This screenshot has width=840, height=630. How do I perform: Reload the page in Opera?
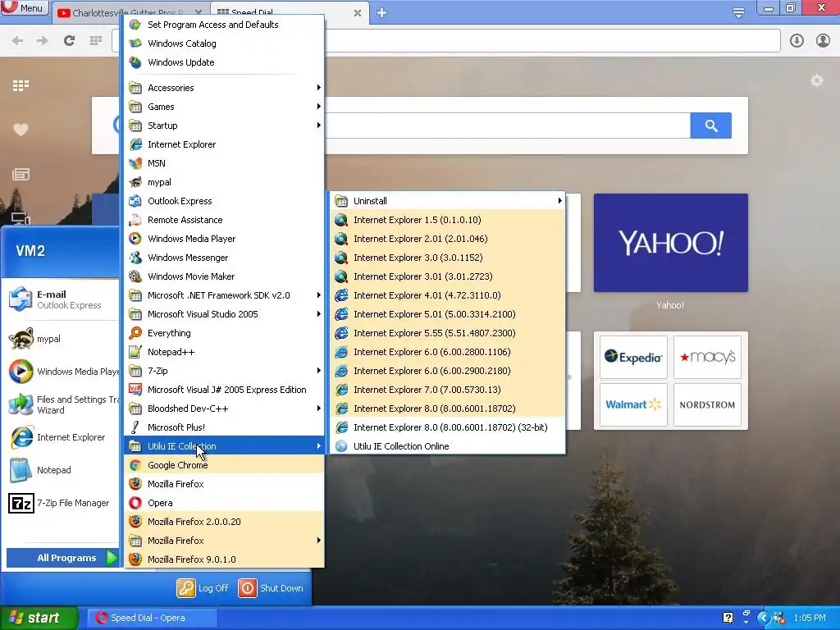(69, 40)
